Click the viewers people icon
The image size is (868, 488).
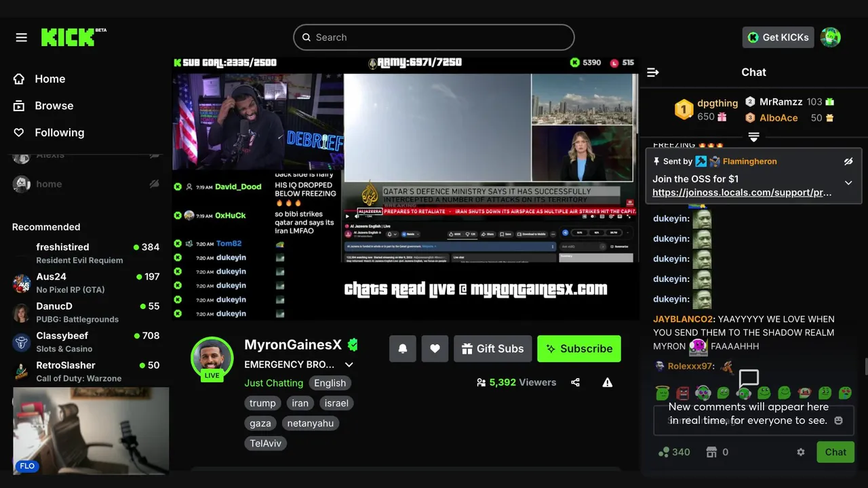pyautogui.click(x=481, y=382)
